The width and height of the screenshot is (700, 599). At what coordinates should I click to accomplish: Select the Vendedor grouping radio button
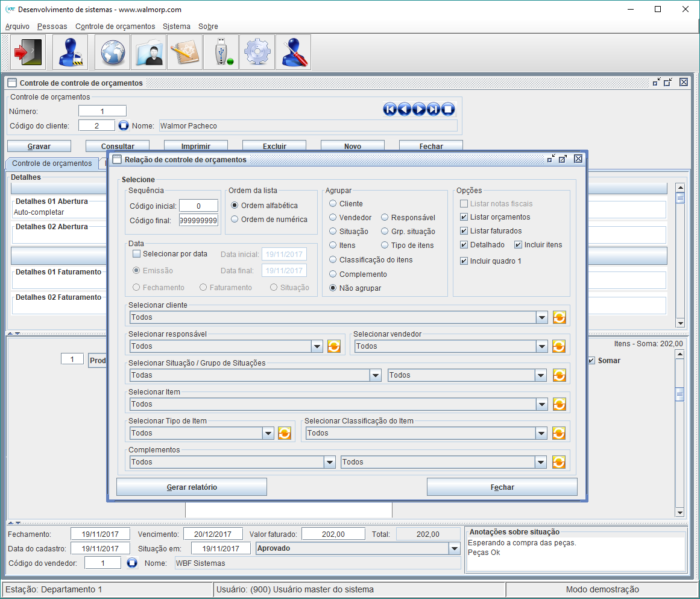pos(333,217)
